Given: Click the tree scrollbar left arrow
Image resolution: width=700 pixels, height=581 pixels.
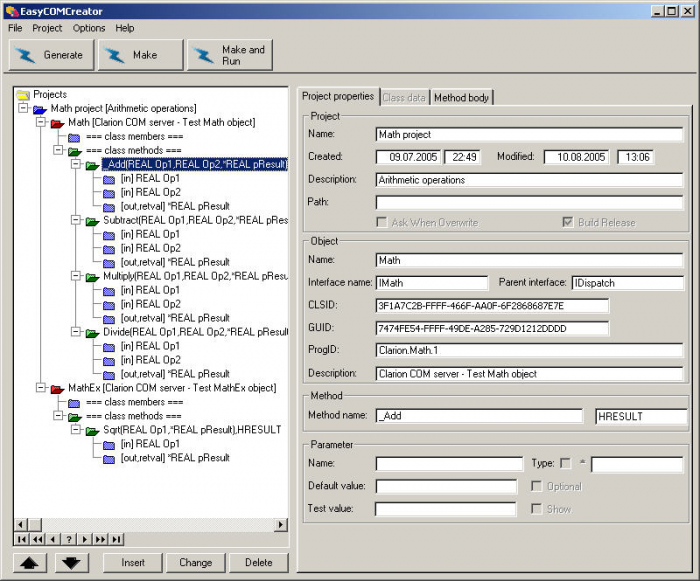Looking at the screenshot, I should [21, 524].
